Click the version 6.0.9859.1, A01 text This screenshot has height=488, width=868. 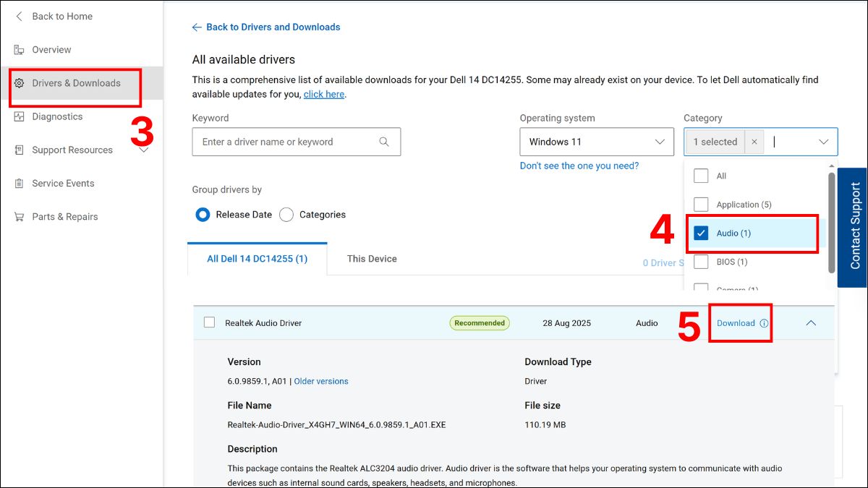pyautogui.click(x=258, y=381)
